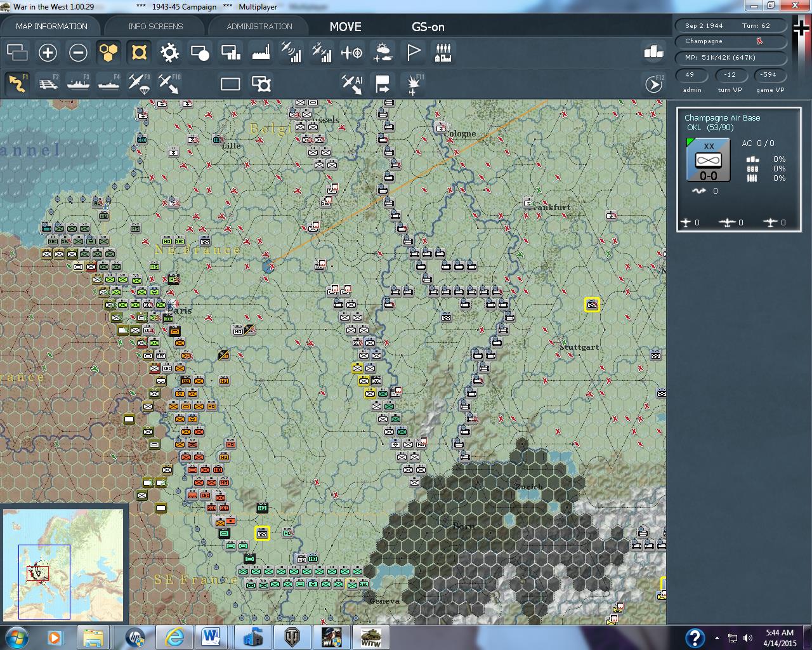Click the plane with crosshair target icon

coord(352,53)
